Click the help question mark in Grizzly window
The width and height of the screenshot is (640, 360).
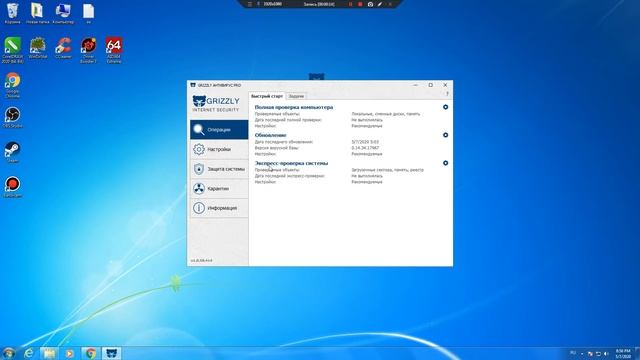click(x=447, y=94)
